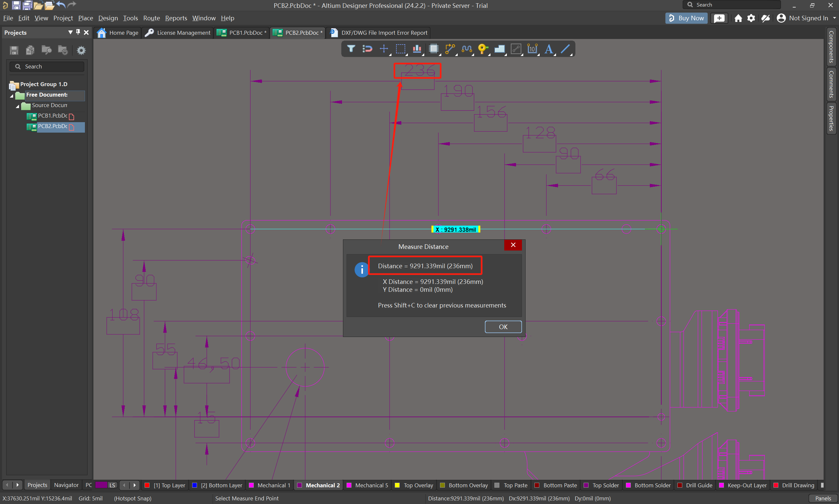Open Projects panel settings gear
Viewport: 839px width, 504px height.
point(81,51)
